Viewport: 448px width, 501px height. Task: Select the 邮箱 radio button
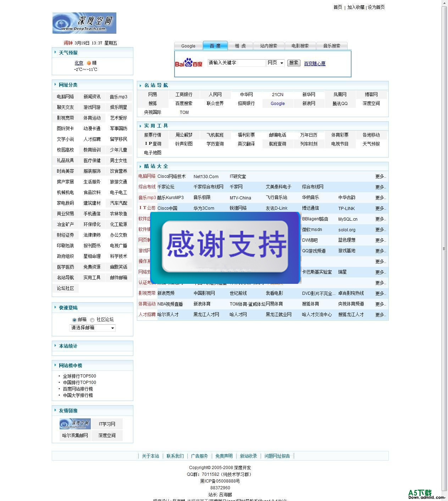coord(74,320)
